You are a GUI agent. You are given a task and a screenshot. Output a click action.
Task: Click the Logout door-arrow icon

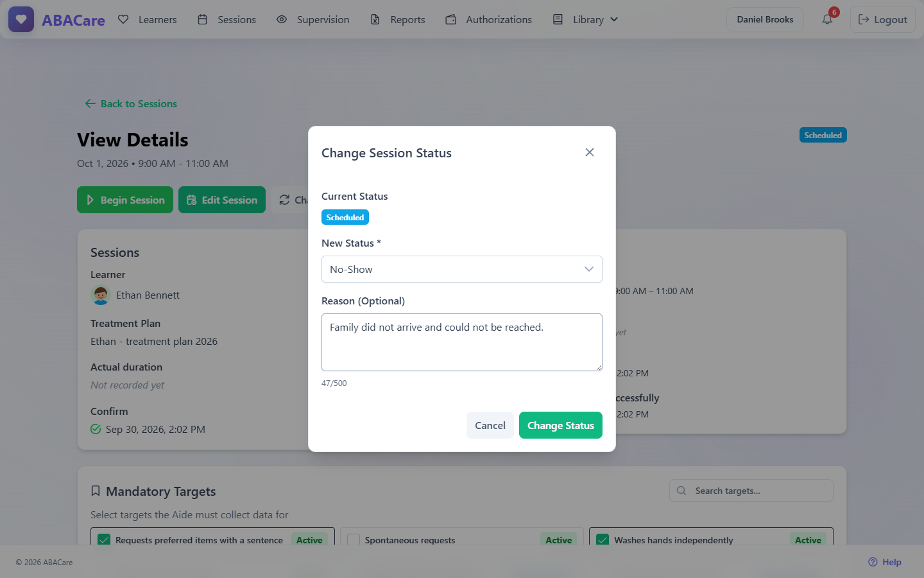pos(864,19)
